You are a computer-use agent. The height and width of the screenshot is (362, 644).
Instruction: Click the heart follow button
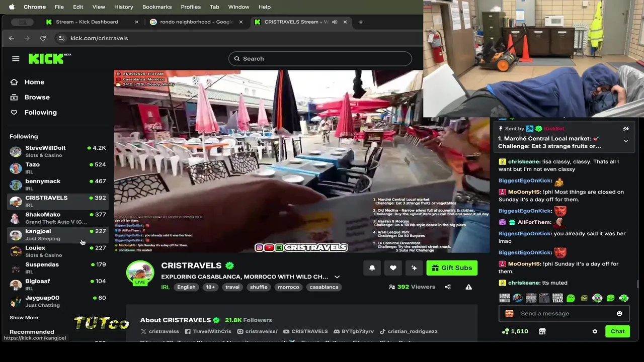[393, 268]
